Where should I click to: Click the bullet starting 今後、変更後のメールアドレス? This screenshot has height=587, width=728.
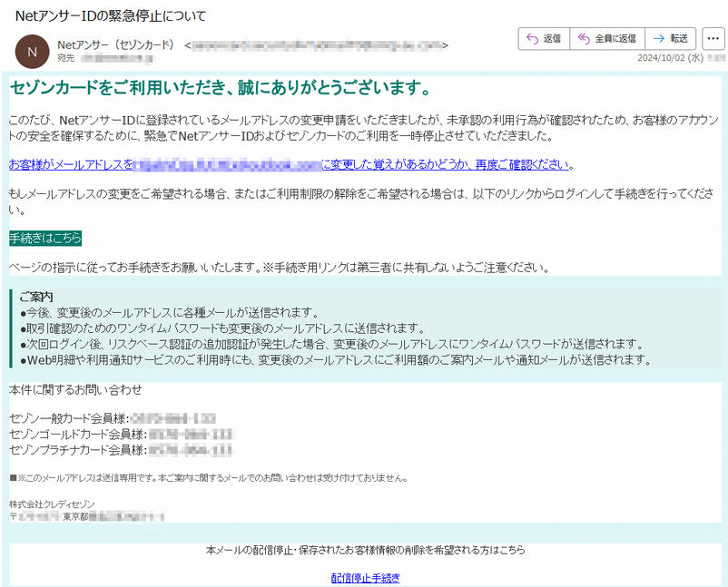coord(170,313)
